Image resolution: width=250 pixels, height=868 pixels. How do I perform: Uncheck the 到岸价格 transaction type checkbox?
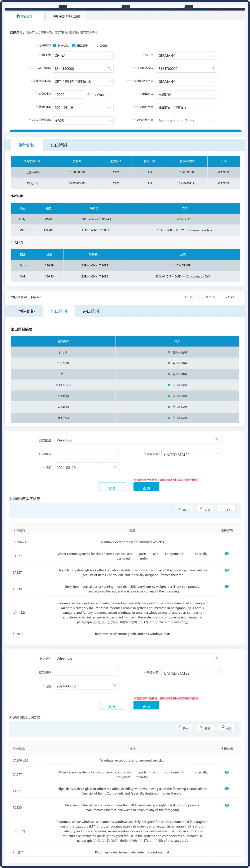click(x=54, y=46)
